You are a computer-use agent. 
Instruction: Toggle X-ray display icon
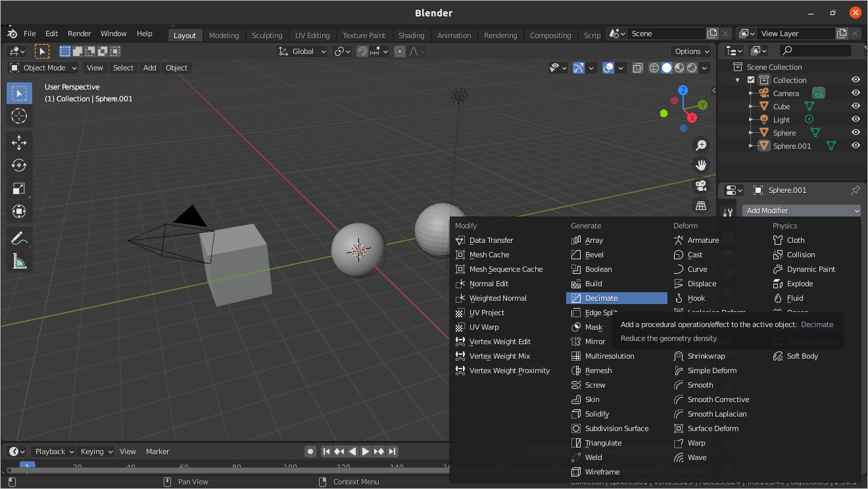click(637, 68)
